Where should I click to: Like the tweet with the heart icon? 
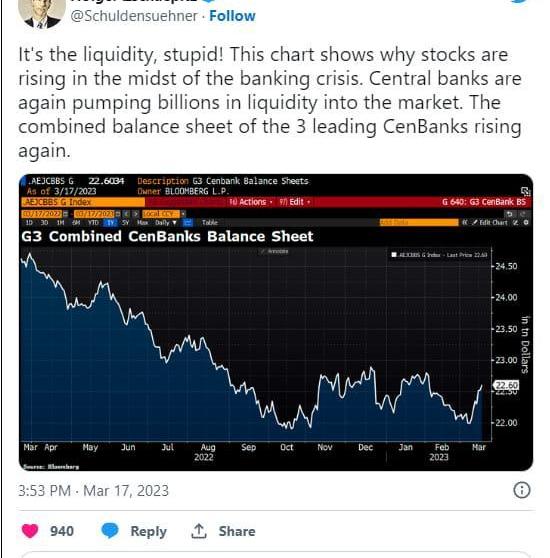click(30, 531)
